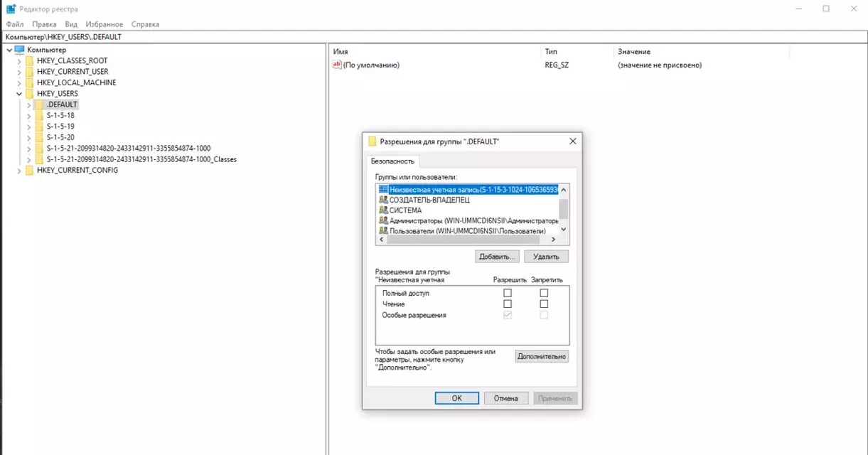Image resolution: width=868 pixels, height=455 pixels.
Task: Click the group icon beside Администраторы
Action: 383,221
